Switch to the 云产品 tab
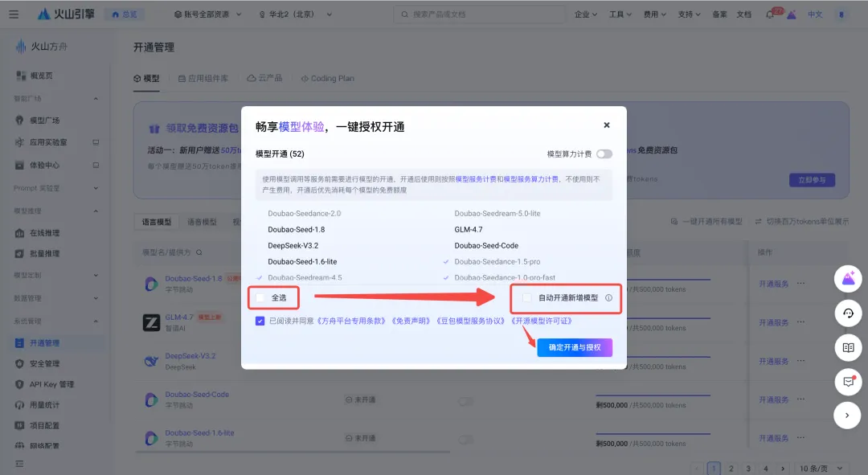868x475 pixels. [264, 79]
